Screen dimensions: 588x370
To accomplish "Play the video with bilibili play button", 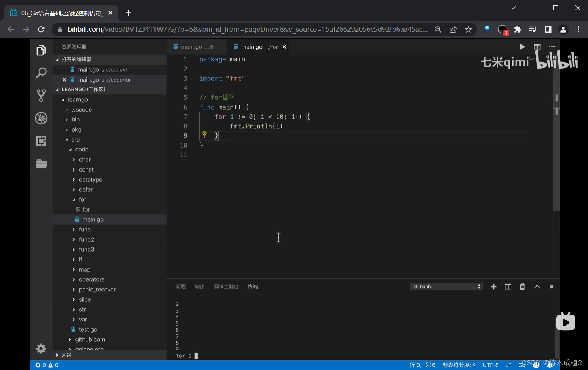I will (566, 322).
